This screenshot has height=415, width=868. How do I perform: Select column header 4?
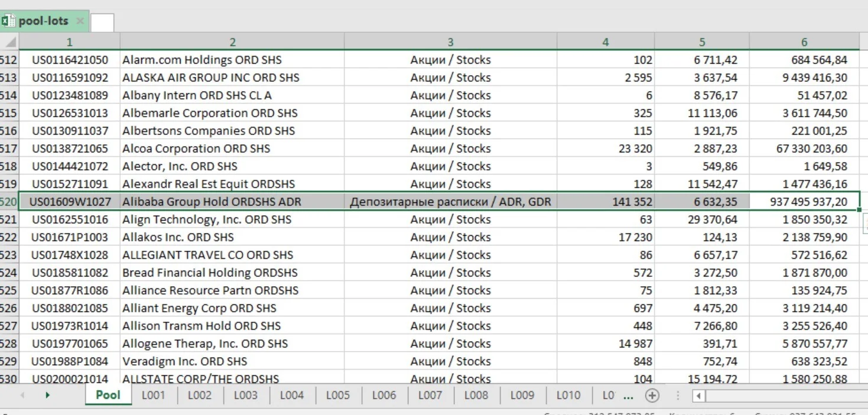pos(605,42)
